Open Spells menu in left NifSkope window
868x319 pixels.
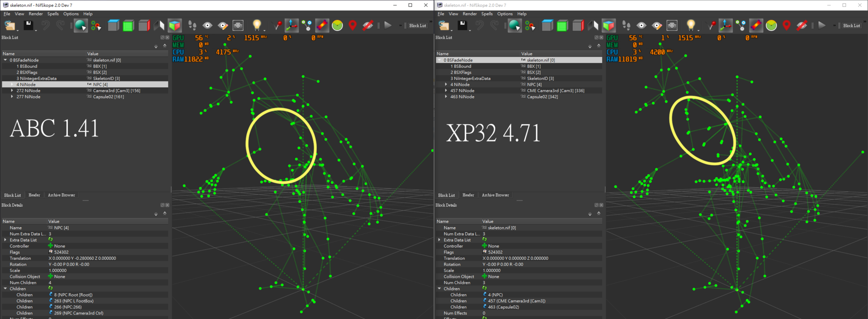(53, 14)
